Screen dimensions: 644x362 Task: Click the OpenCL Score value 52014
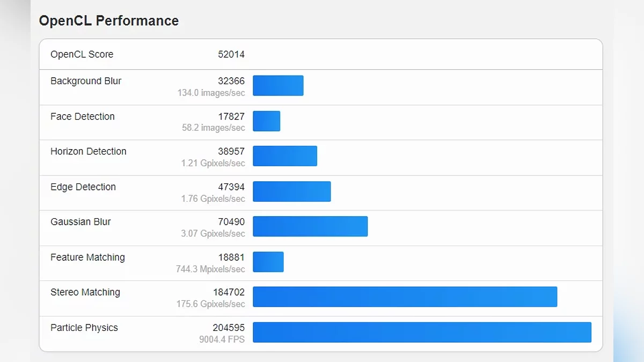pos(231,54)
